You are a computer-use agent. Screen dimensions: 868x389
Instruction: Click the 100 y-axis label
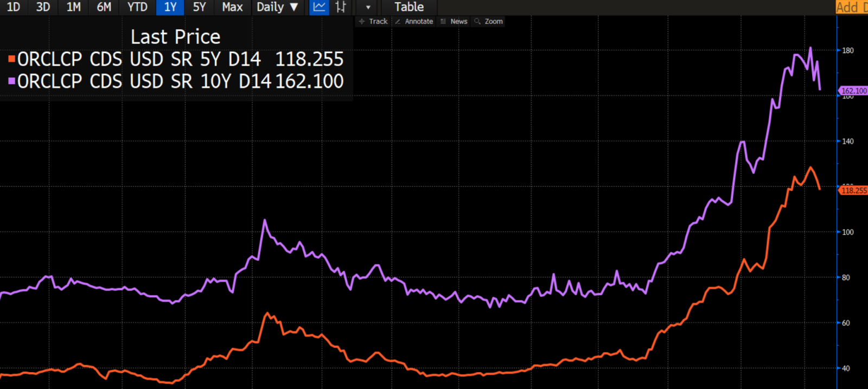pos(847,232)
